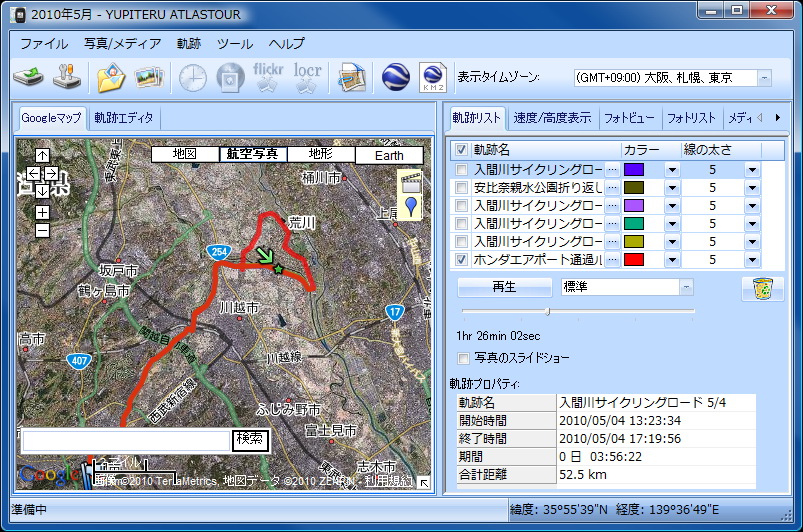This screenshot has height=532, width=803.
Task: Check the track with green color
Action: point(461,223)
